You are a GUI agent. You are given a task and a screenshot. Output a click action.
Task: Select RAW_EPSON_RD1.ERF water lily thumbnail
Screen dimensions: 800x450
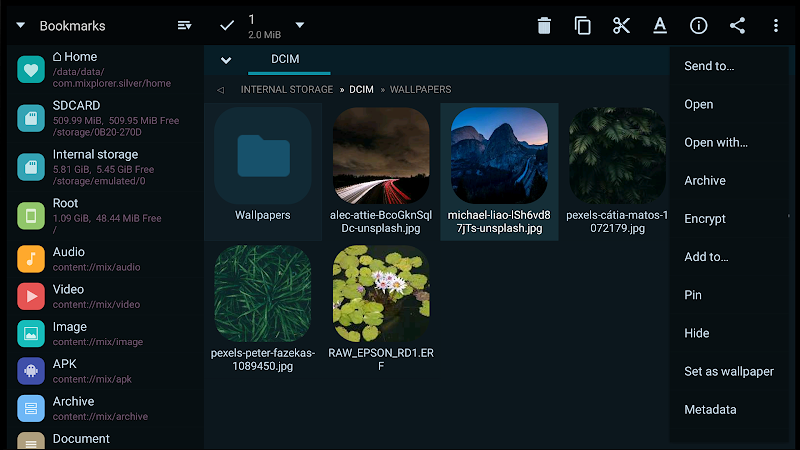coord(381,294)
